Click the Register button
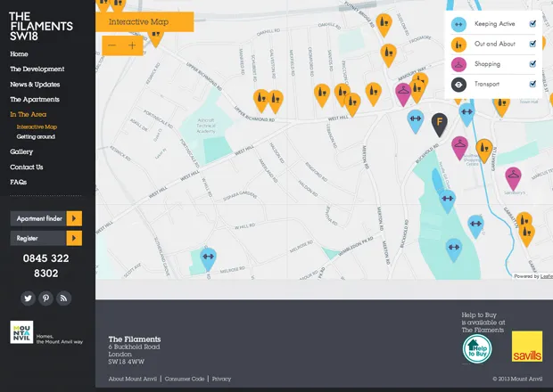The height and width of the screenshot is (392, 553). (x=46, y=238)
